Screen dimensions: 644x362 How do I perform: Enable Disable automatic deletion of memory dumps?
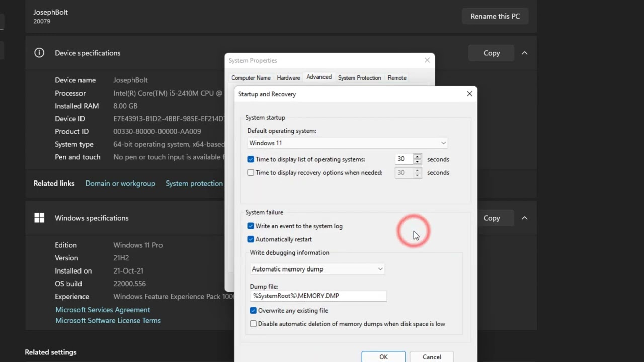[253, 324]
